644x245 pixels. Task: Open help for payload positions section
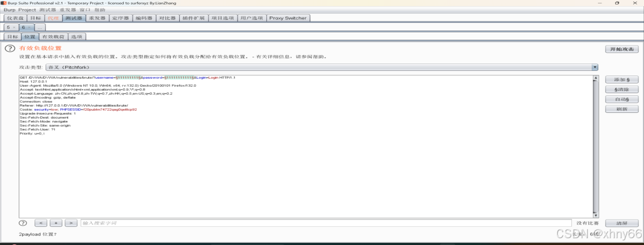(x=10, y=49)
